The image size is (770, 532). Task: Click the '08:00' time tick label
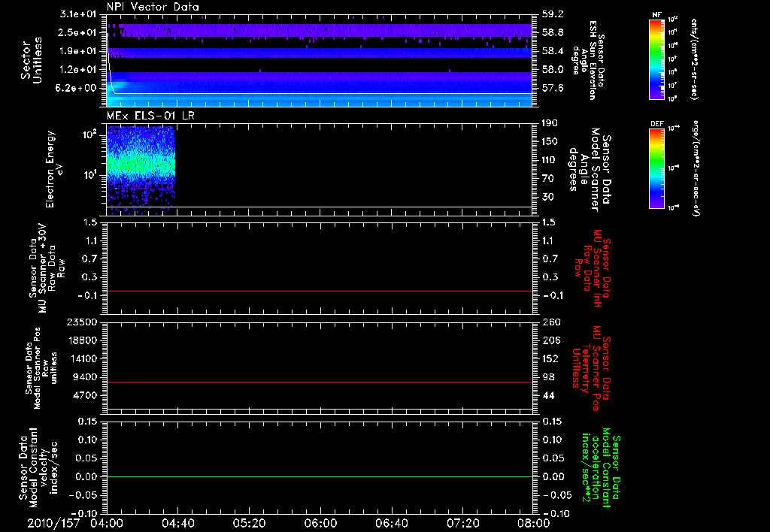coord(534,523)
